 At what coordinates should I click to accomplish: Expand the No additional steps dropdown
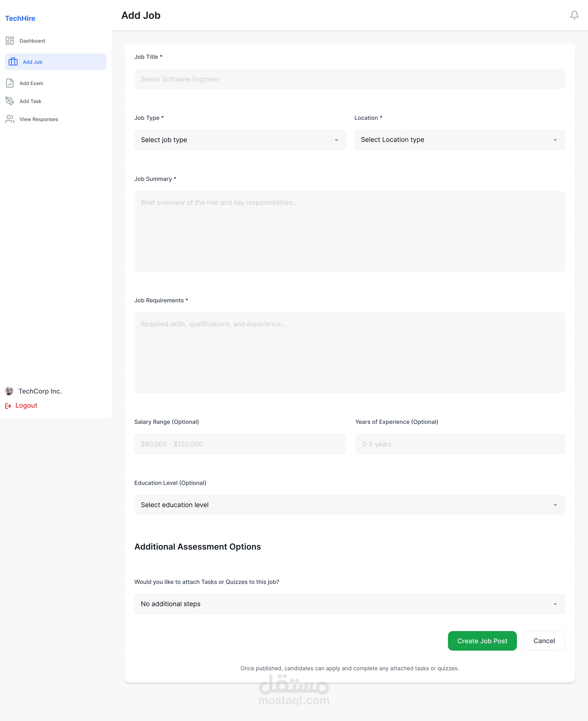[349, 604]
